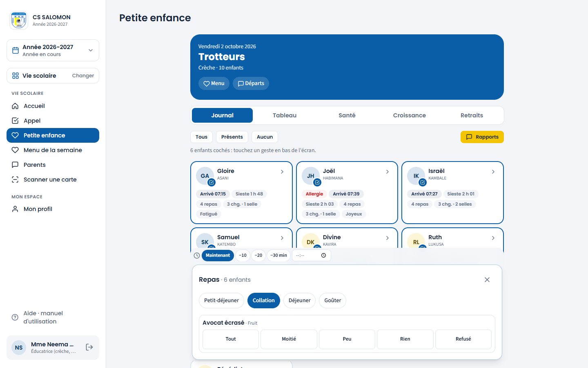This screenshot has height=368, width=588.
Task: Toggle selection on Gloire's GA avatar
Action: (x=205, y=176)
